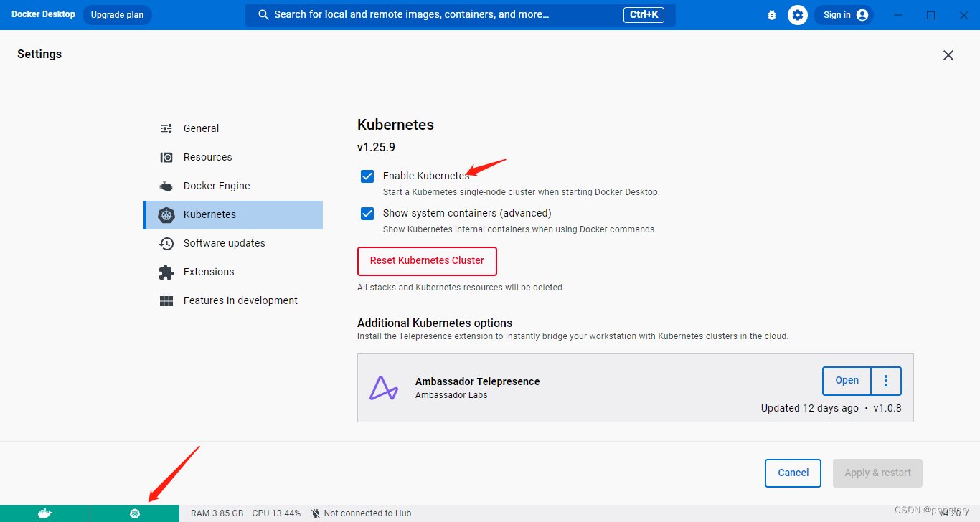980x522 pixels.
Task: Click the Kubernetes helm wheel icon
Action: pyautogui.click(x=166, y=214)
